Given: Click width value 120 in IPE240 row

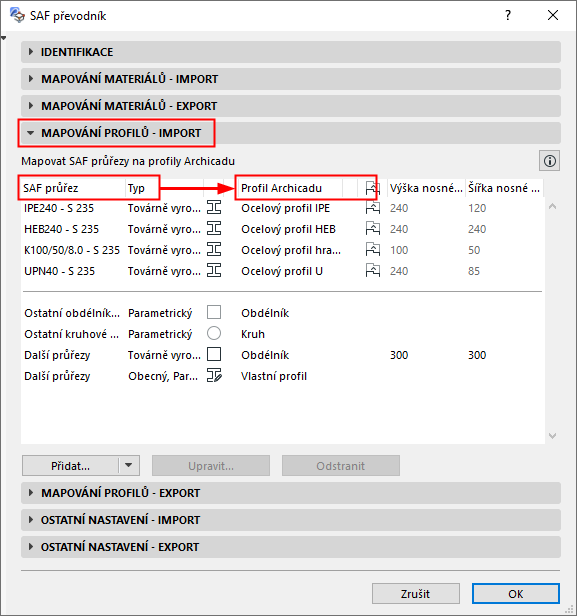Looking at the screenshot, I should coord(477,208).
